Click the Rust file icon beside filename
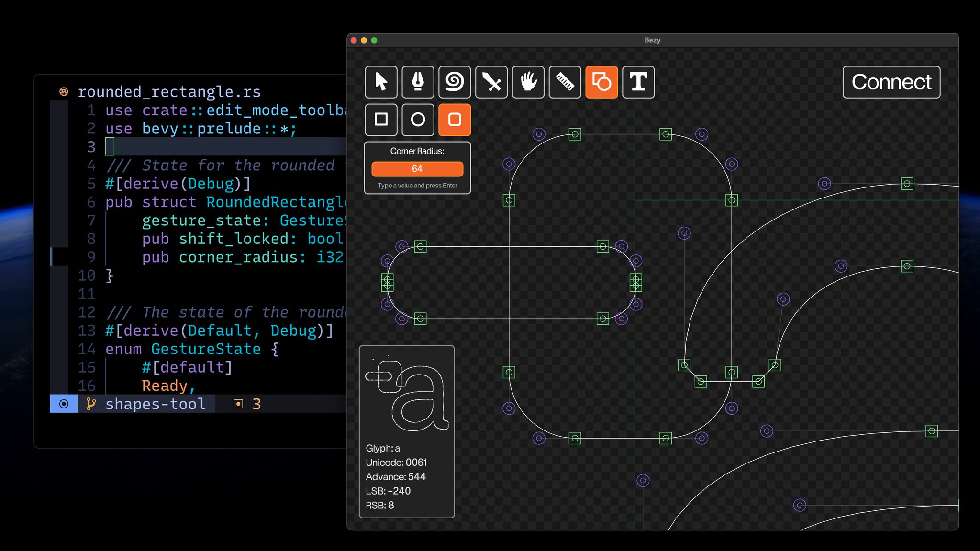 (64, 91)
